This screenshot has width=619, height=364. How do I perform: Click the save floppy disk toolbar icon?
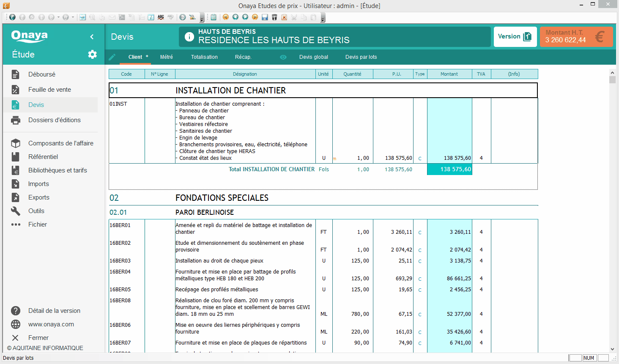tap(265, 17)
